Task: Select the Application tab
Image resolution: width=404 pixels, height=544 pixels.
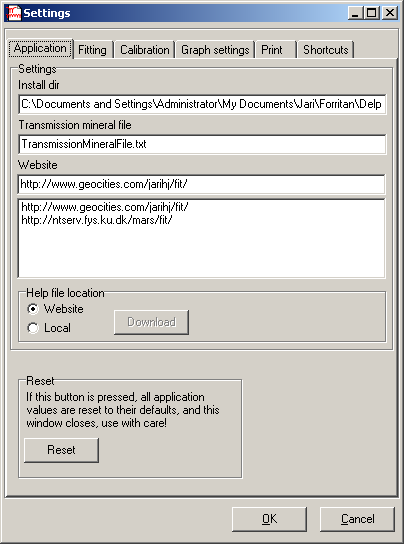Action: coord(40,48)
